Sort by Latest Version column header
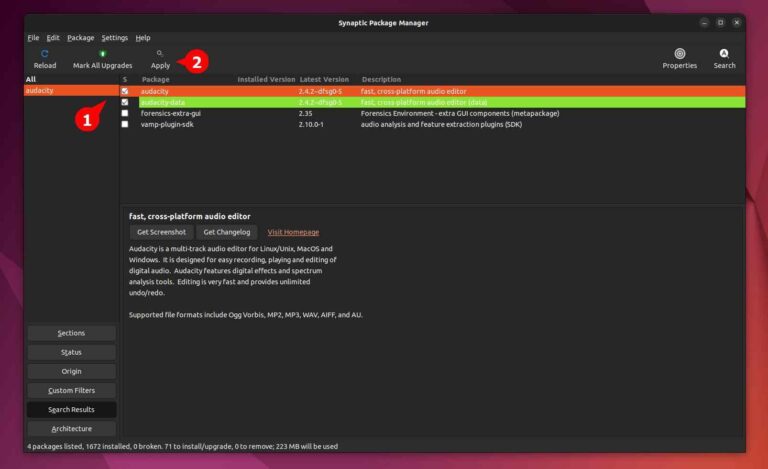This screenshot has width=768, height=469. tap(324, 79)
